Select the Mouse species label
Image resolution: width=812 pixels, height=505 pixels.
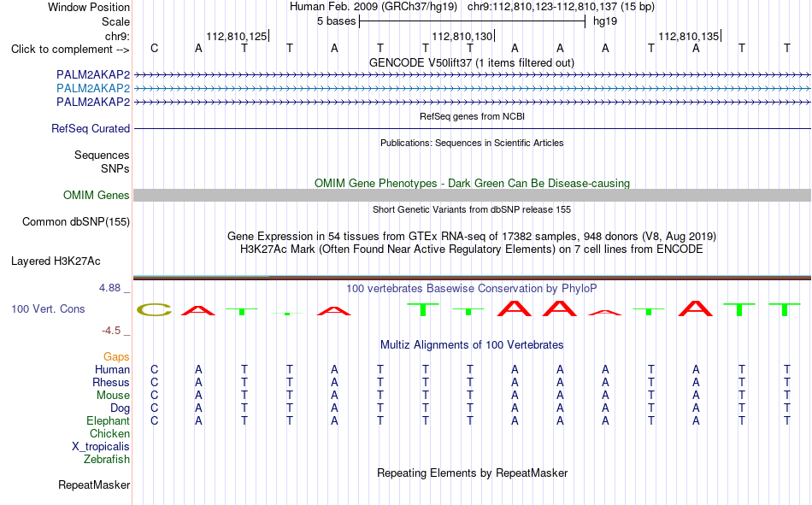point(113,395)
